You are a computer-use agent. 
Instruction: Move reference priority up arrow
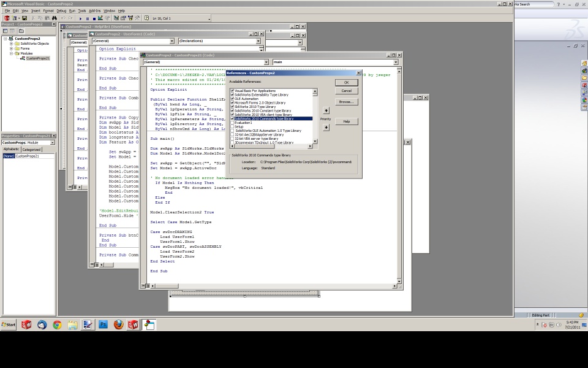(326, 110)
